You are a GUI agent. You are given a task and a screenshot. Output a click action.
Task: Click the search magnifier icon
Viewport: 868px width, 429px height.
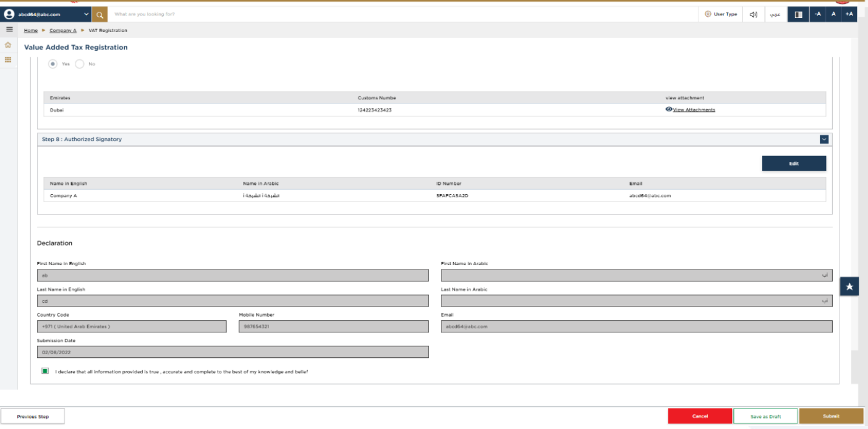pos(100,14)
